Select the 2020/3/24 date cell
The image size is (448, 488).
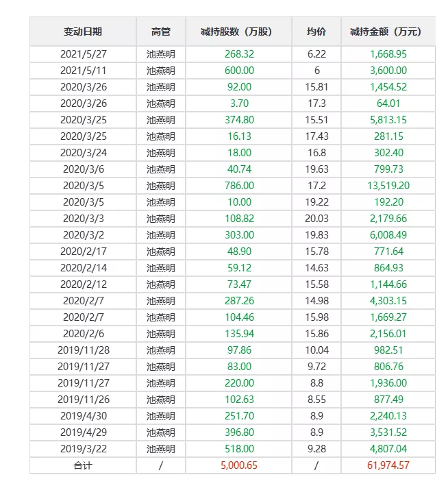pyautogui.click(x=82, y=152)
